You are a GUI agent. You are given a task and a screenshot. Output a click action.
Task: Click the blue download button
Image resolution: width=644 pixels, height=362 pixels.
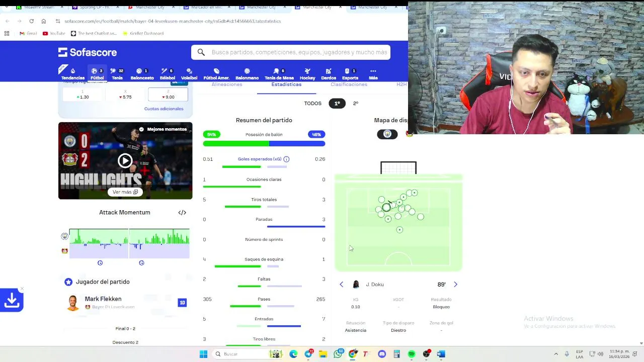tap(12, 300)
